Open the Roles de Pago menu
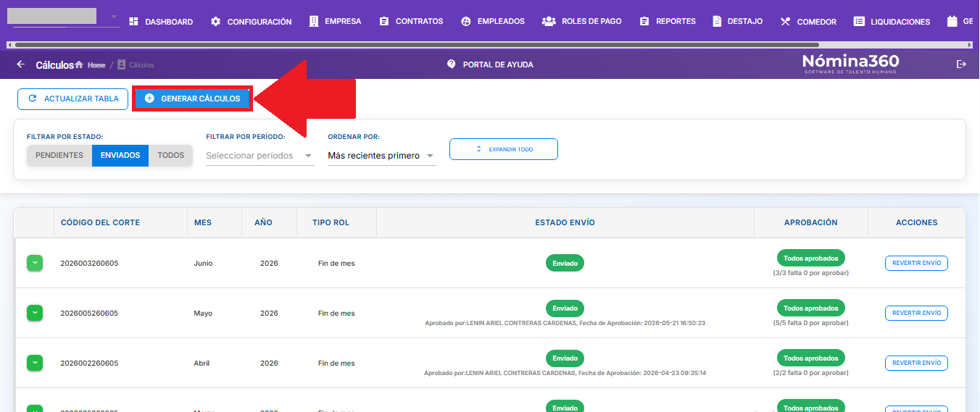The height and width of the screenshot is (412, 980). pos(581,22)
